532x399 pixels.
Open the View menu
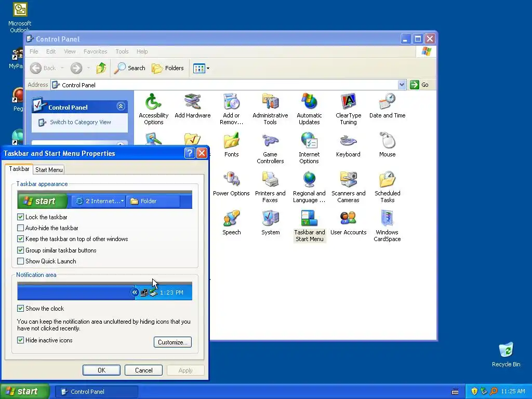coord(70,51)
